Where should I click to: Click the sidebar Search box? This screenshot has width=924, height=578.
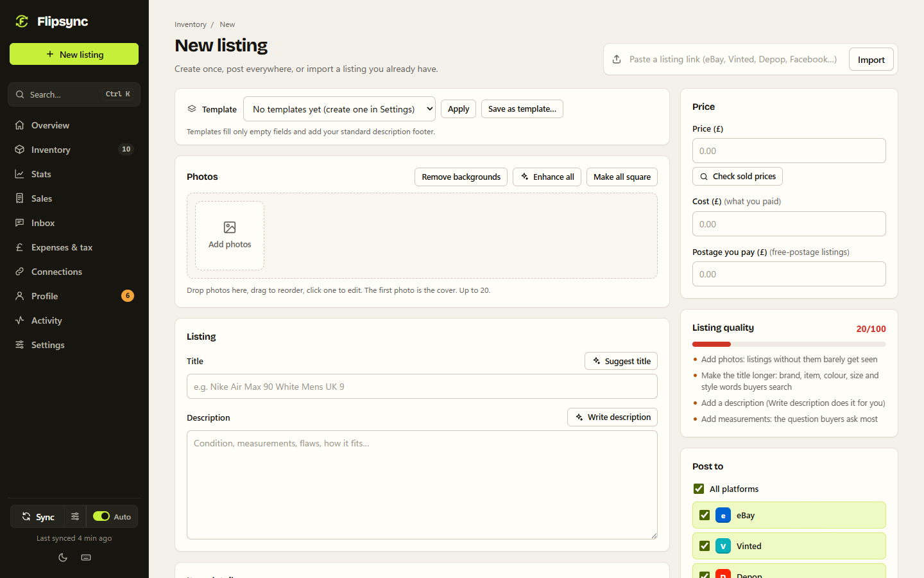(74, 94)
